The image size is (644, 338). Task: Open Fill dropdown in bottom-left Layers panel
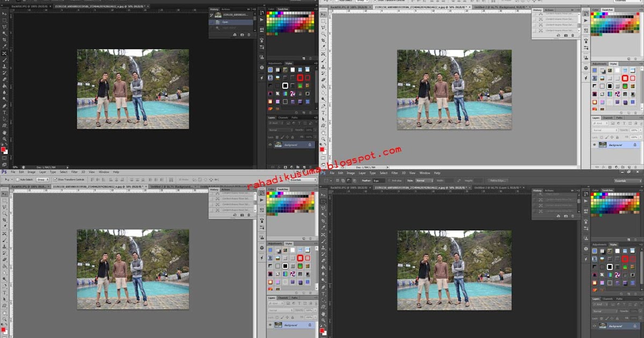pyautogui.click(x=316, y=317)
